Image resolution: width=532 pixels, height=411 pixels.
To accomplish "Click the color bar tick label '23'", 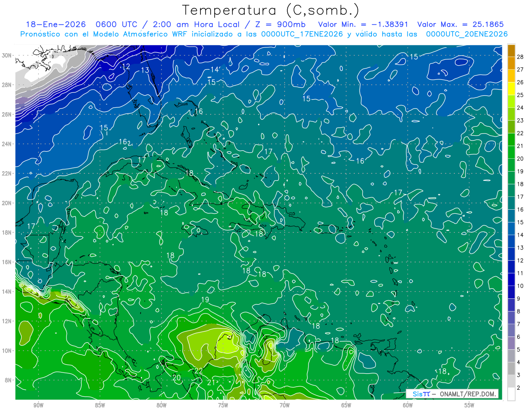I will click(x=520, y=120).
